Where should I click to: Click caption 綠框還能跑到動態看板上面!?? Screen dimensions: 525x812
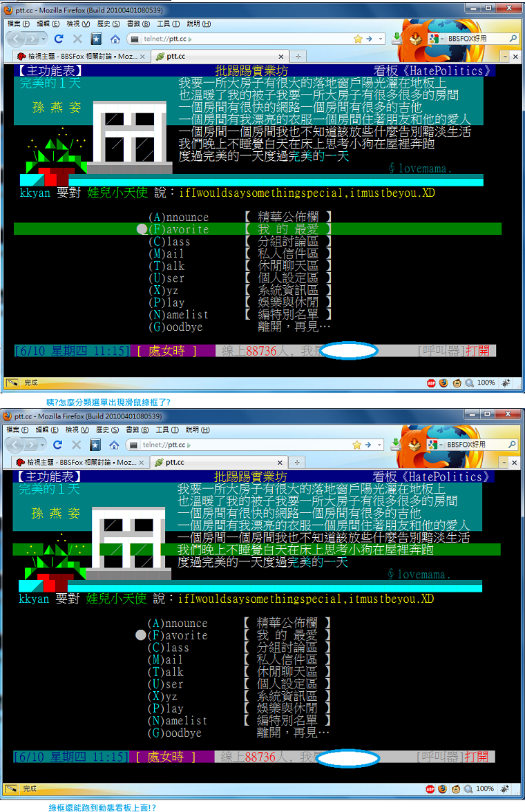coord(102,807)
